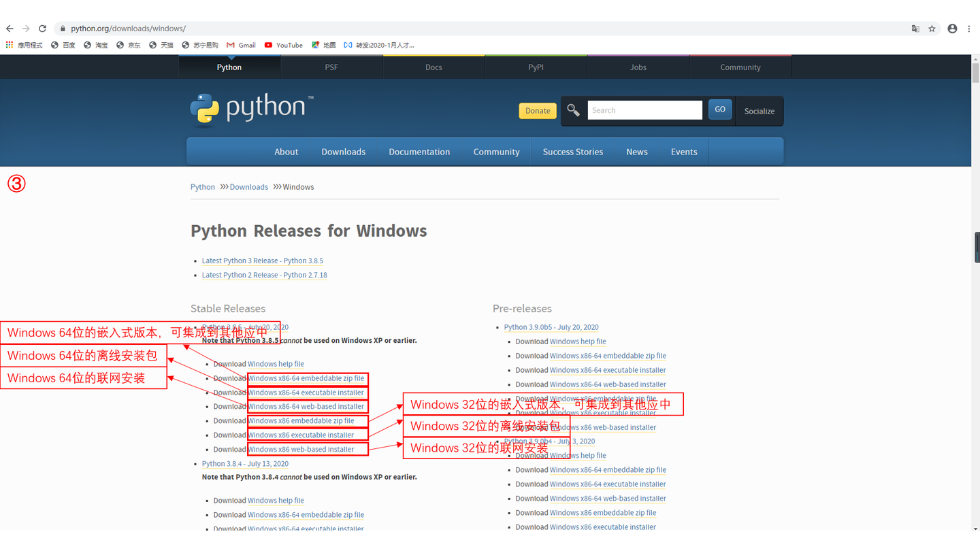The height and width of the screenshot is (551, 980).
Task: Open the Google Translate icon in address bar
Action: tap(915, 29)
